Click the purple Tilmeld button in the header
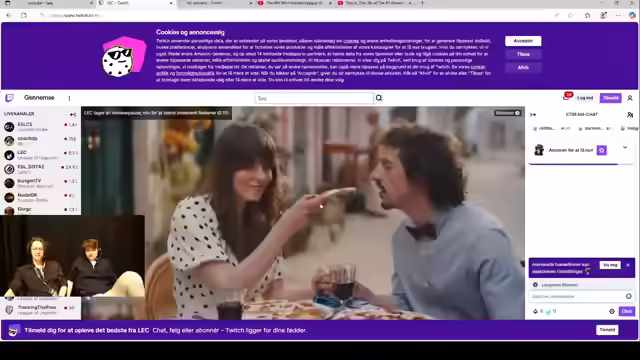Screen dimensions: 640x360 (610, 98)
